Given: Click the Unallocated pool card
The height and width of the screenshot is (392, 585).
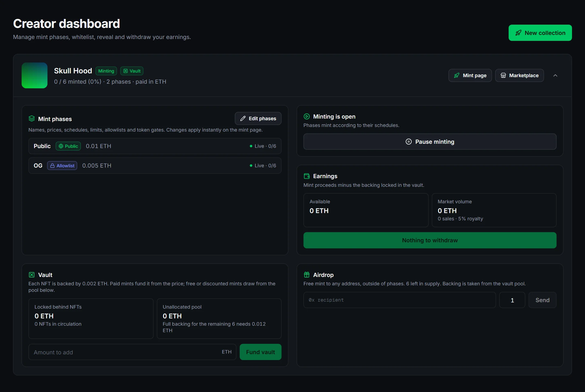Looking at the screenshot, I should tap(219, 319).
